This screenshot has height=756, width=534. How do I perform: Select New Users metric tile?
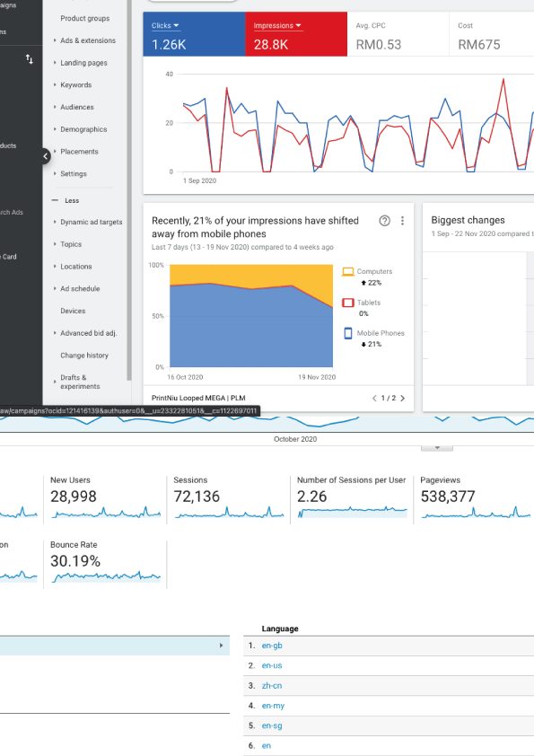[x=105, y=499]
